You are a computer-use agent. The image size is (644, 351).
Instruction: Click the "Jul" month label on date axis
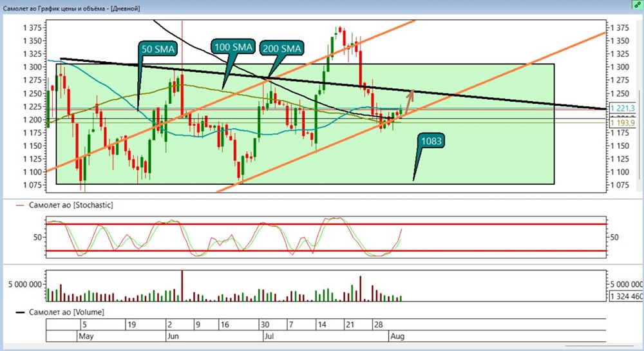coord(269,336)
